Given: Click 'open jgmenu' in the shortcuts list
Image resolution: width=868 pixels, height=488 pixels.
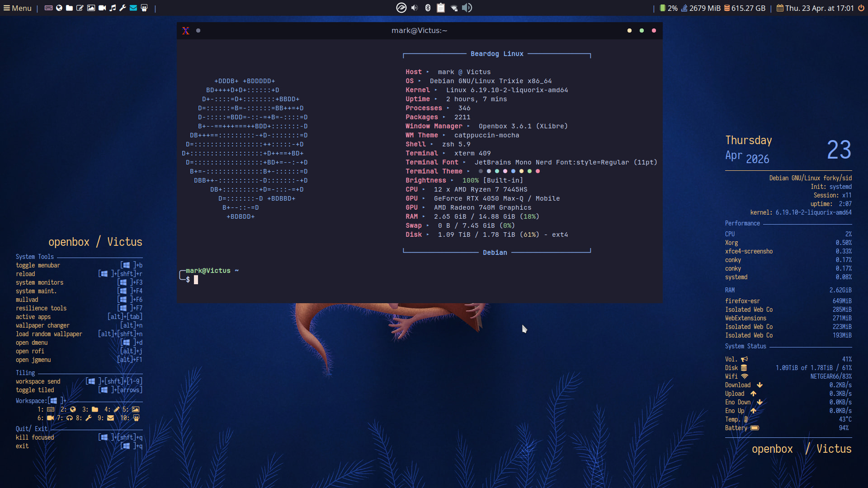Looking at the screenshot, I should (33, 360).
